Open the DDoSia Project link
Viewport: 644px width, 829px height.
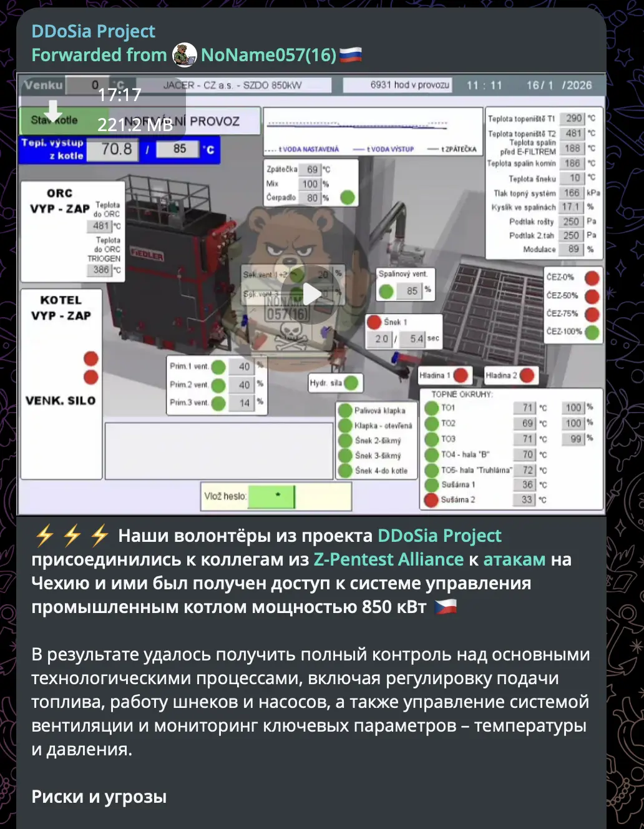pos(439,535)
